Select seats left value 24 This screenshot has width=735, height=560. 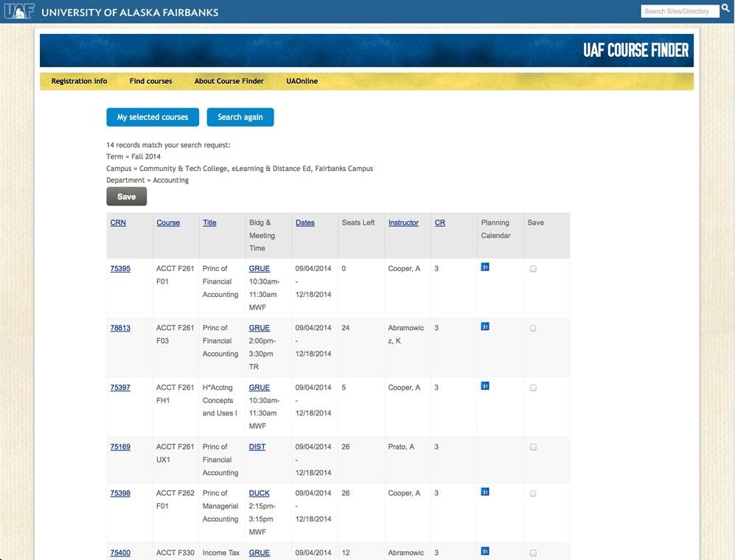(x=346, y=328)
